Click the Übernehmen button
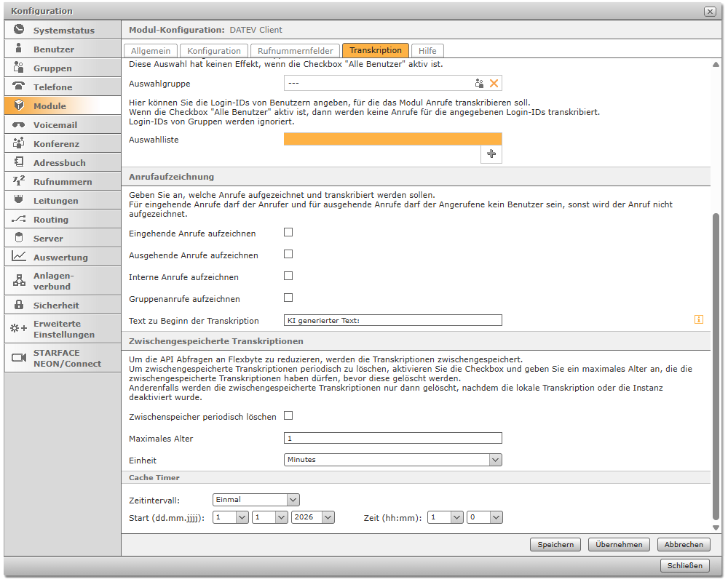Image resolution: width=728 pixels, height=582 pixels. click(x=619, y=545)
